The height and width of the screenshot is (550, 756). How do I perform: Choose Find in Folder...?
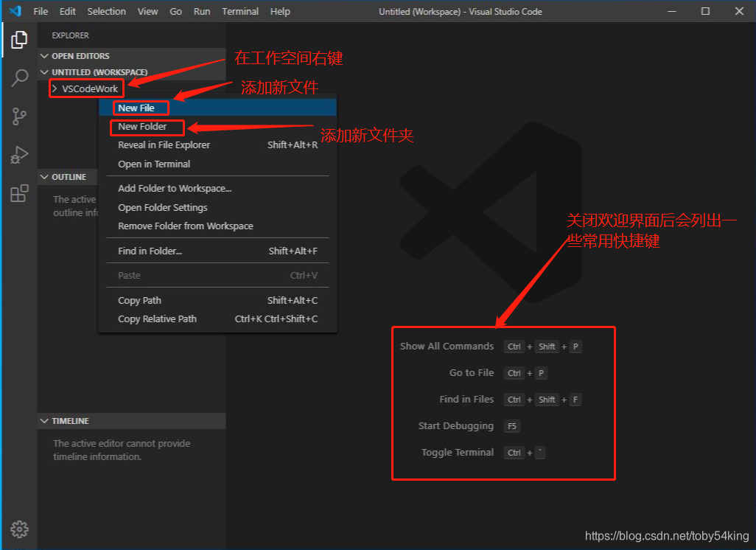coord(217,251)
